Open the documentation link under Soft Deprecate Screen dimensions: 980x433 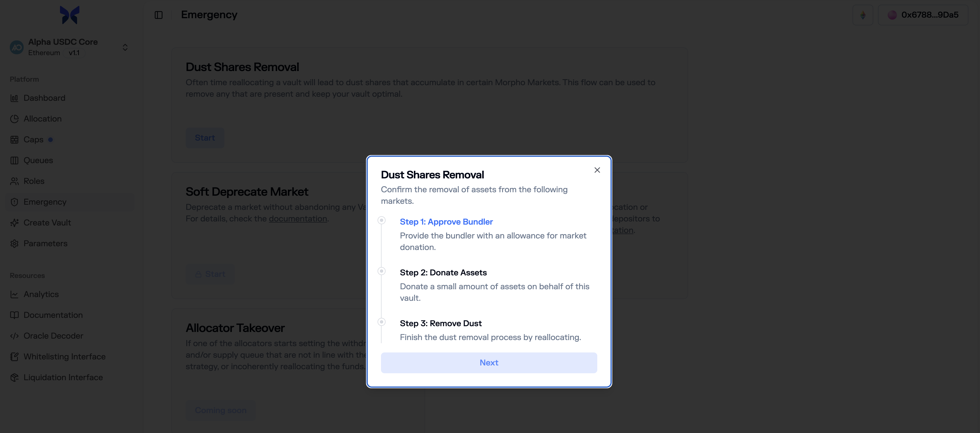[x=298, y=219]
